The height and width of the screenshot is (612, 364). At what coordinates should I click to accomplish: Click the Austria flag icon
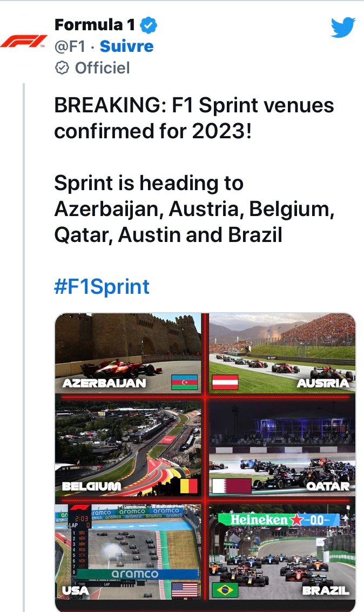pyautogui.click(x=226, y=382)
